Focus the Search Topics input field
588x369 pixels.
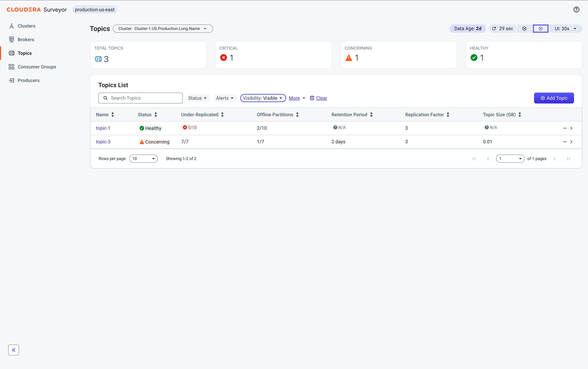click(x=141, y=98)
